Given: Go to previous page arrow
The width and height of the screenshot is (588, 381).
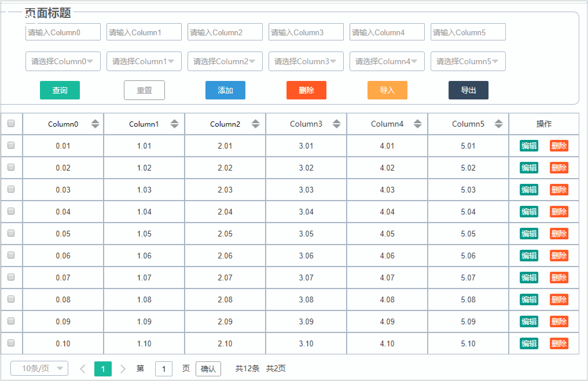Looking at the screenshot, I should point(83,369).
